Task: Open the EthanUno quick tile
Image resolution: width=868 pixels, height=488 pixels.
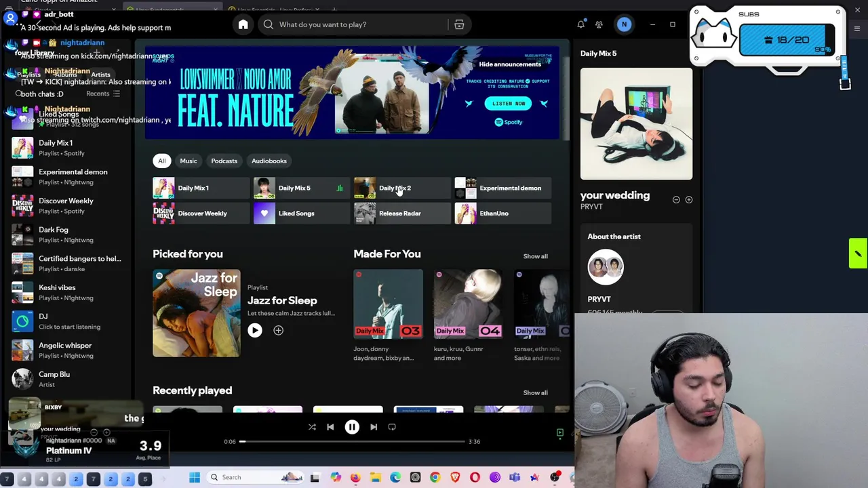Action: [502, 213]
